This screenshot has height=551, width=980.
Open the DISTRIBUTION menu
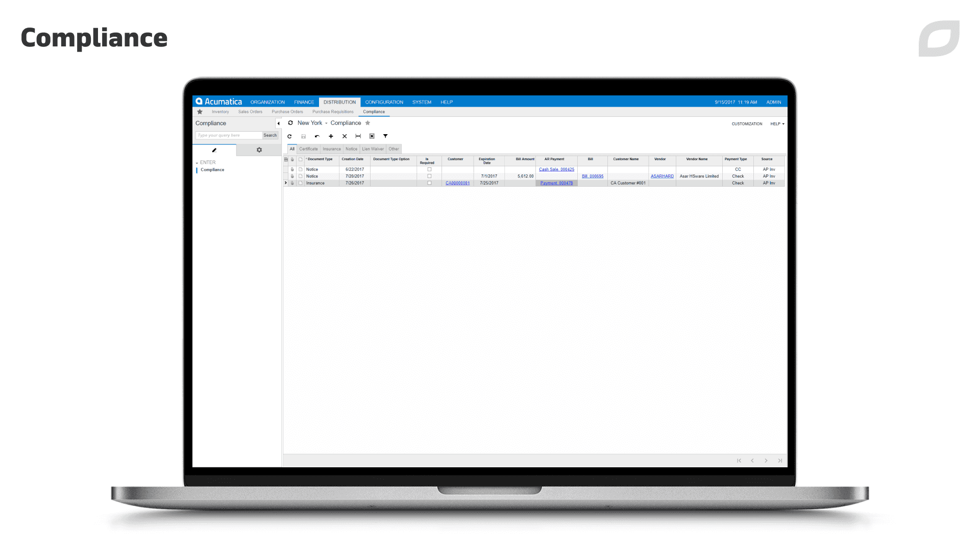tap(338, 102)
